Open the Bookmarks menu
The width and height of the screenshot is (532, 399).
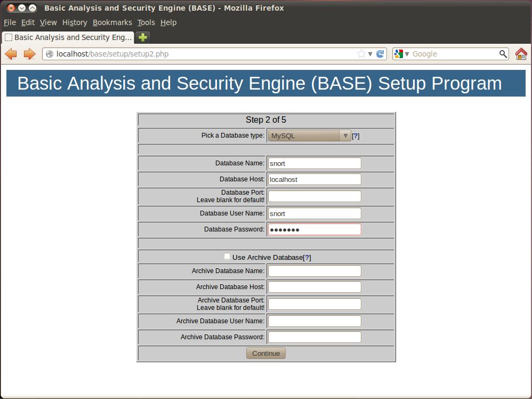(x=112, y=22)
